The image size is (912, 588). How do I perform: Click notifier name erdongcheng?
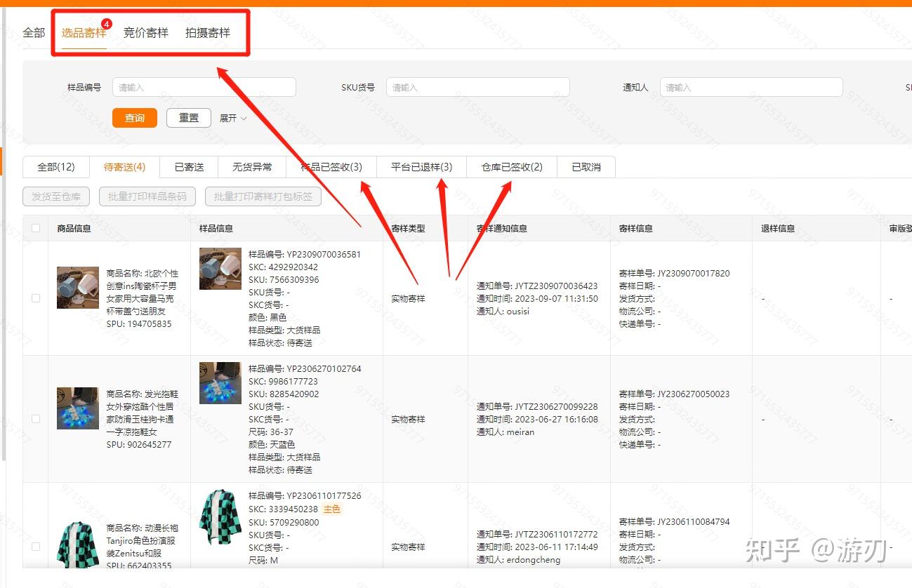[534, 560]
